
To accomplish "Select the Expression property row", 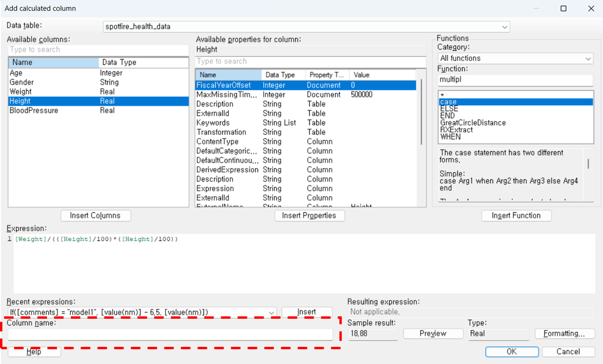I will click(306, 189).
